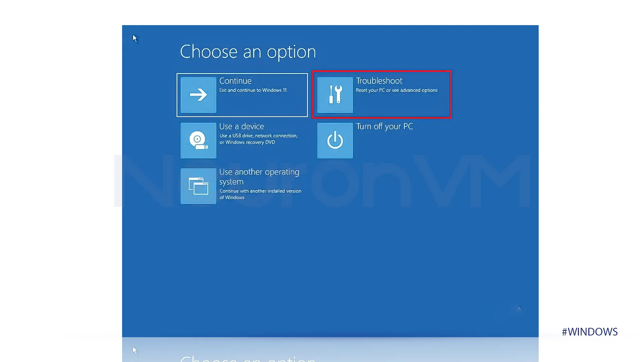Viewport: 644px width, 362px height.
Task: Select the Use another operating system icon
Action: click(x=198, y=185)
